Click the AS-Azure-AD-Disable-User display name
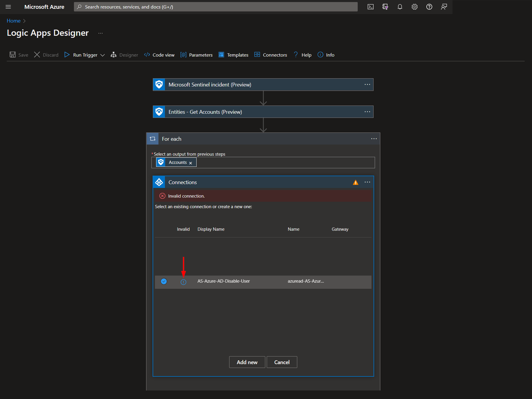 (x=224, y=281)
